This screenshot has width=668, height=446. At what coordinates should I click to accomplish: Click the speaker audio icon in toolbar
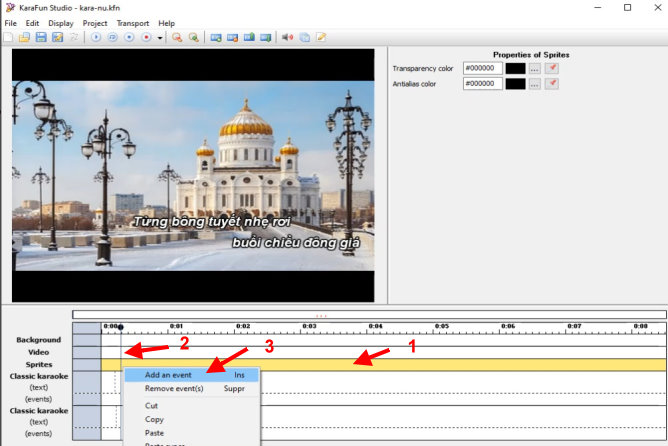coord(288,37)
